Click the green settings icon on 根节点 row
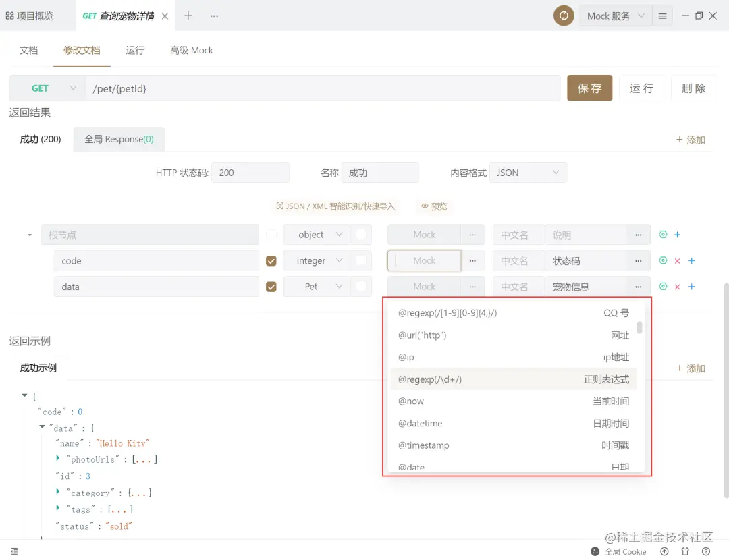Screen dimensions: 729x560 pos(663,235)
